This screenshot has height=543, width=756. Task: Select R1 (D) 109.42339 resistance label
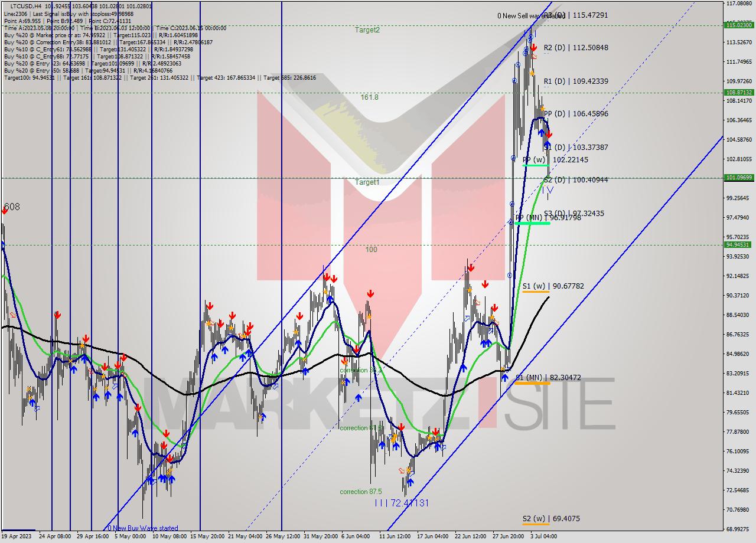[576, 81]
